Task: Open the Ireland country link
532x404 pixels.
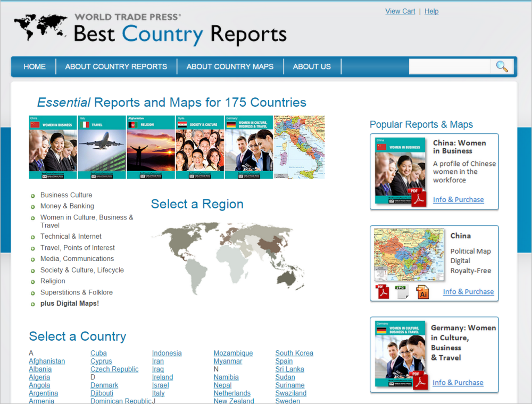Action: click(162, 377)
